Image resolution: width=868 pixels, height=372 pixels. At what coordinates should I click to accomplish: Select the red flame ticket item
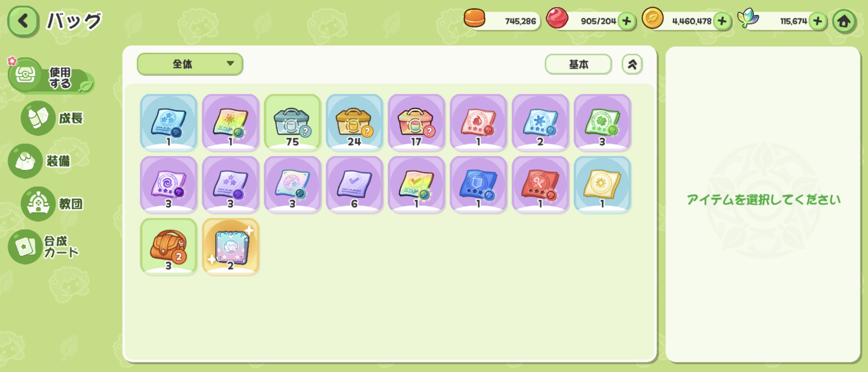click(479, 122)
